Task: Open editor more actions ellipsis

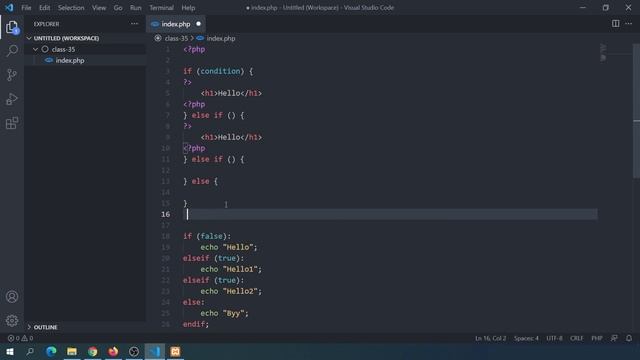Action: click(x=629, y=24)
